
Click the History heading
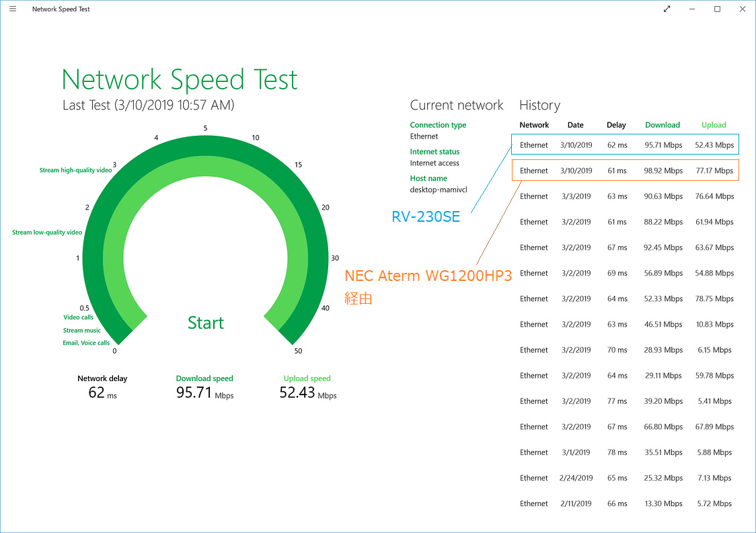coord(539,105)
